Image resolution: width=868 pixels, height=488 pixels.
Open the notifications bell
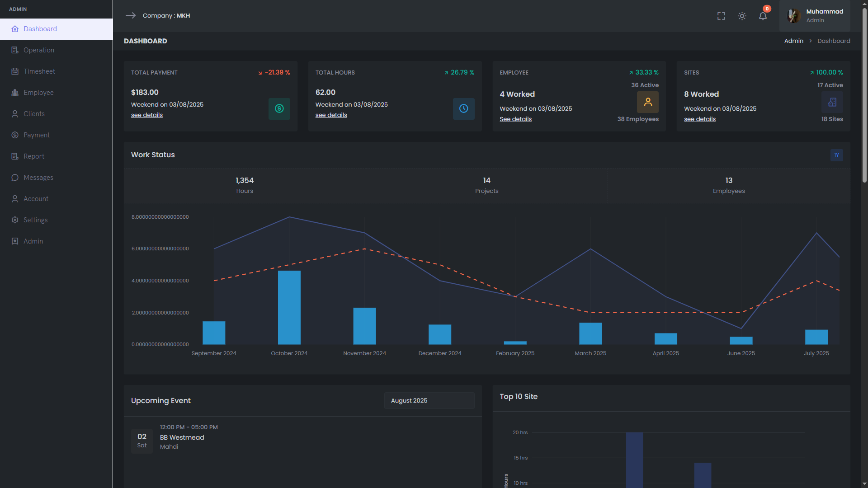point(763,16)
